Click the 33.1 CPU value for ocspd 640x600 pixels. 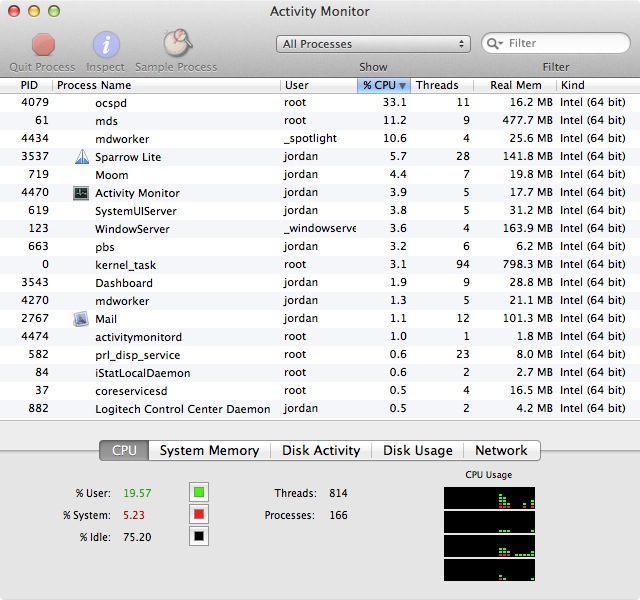pos(394,102)
